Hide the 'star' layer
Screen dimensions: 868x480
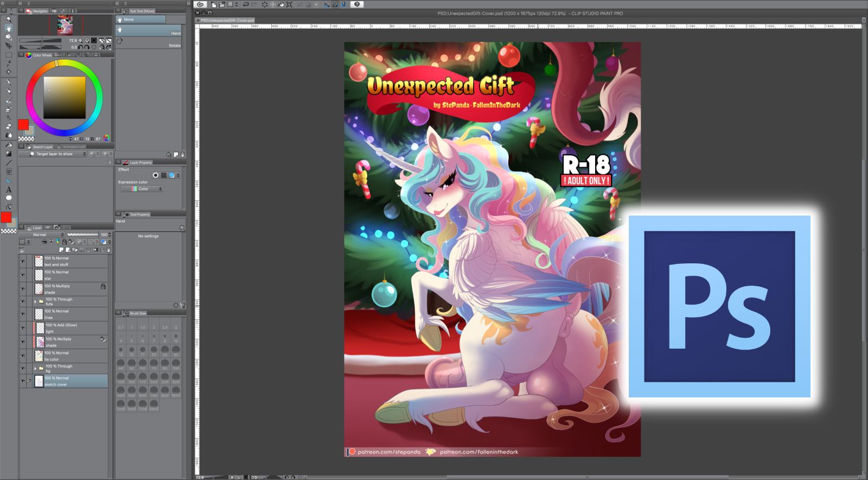[x=23, y=275]
